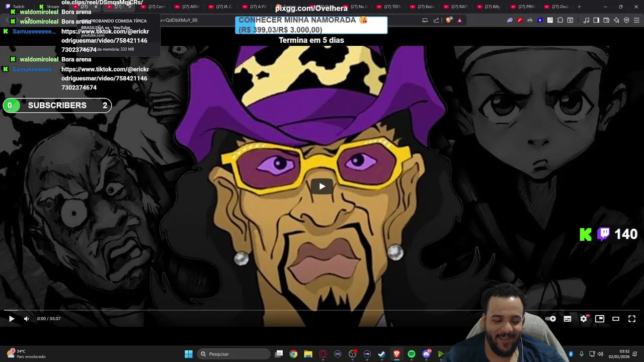Viewport: 644px width, 362px height.
Task: Play the video with center play button
Action: tap(322, 187)
